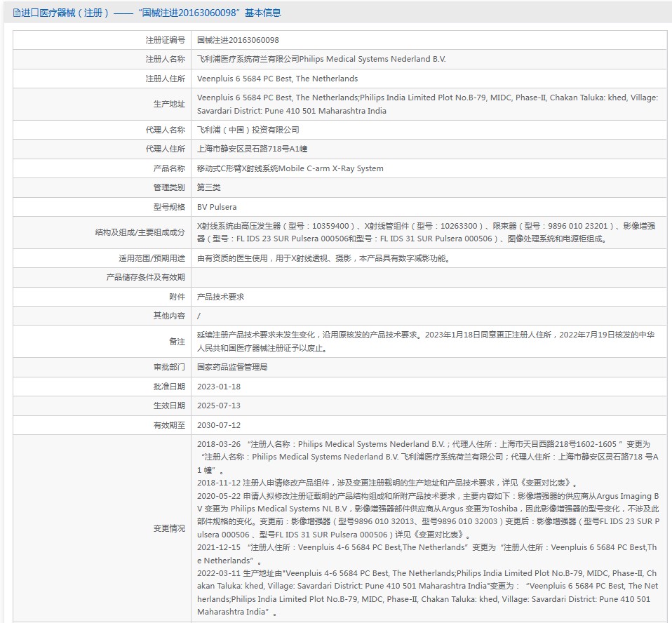Select the attachment value 产品技术要求
Image resolution: width=672 pixels, height=623 pixels.
click(x=221, y=297)
